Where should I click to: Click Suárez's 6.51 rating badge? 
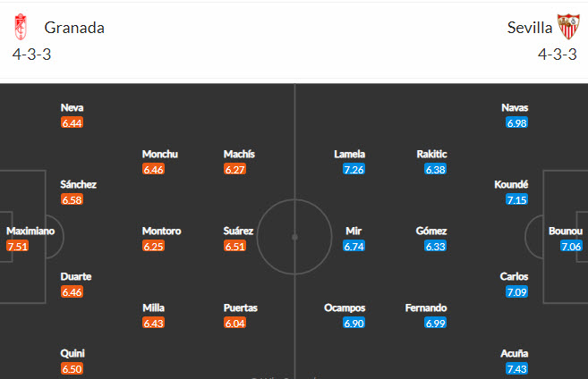[234, 246]
